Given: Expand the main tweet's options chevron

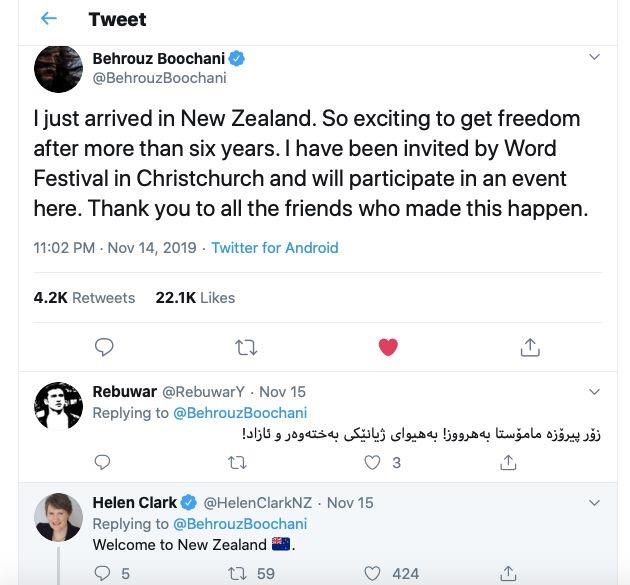Looking at the screenshot, I should [594, 57].
